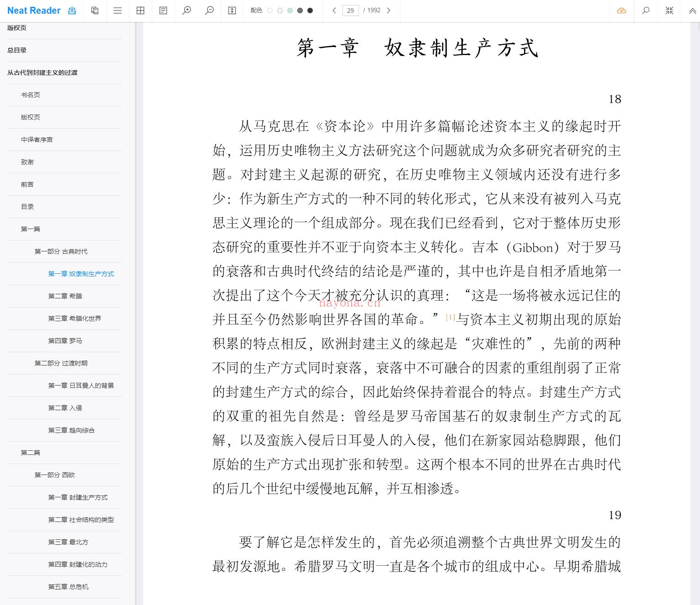Select the green color theme swatch
Viewport: 700px width, 605px height.
pos(290,10)
